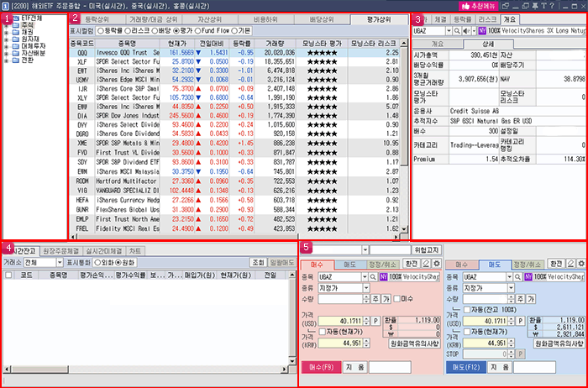This screenshot has width=588, height=388.
Task: Open the gear settings in the sell order form
Action: (581, 264)
